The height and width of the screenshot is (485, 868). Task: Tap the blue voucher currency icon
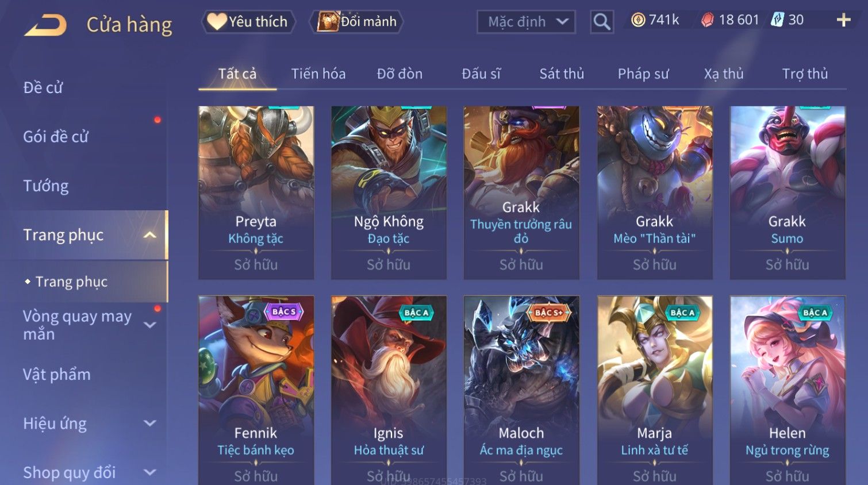[x=777, y=20]
